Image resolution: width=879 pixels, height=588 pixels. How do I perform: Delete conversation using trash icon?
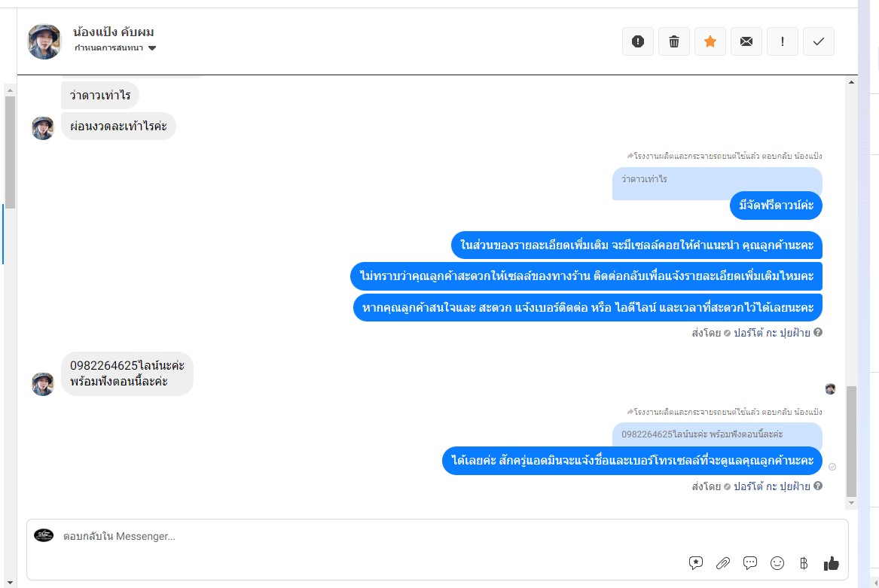pyautogui.click(x=674, y=41)
